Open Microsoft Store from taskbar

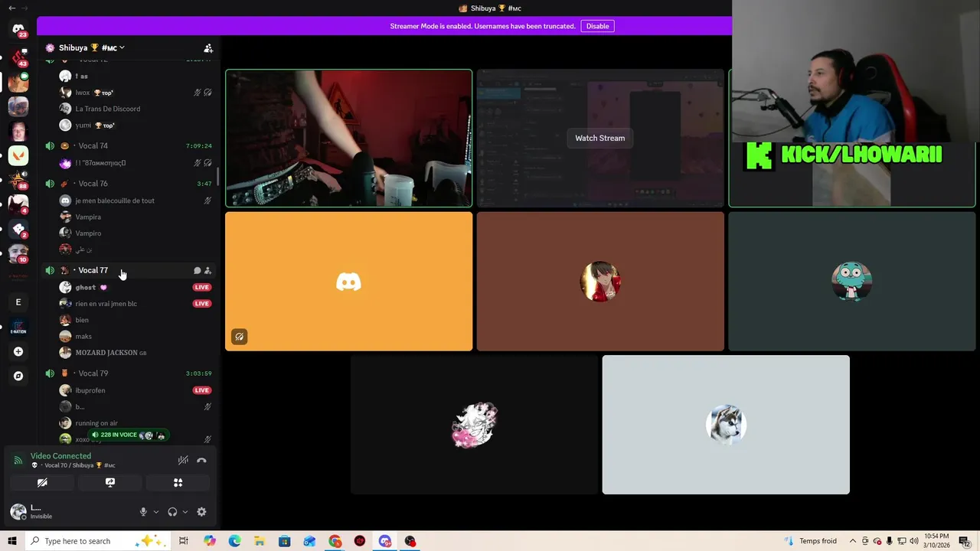[x=284, y=541]
